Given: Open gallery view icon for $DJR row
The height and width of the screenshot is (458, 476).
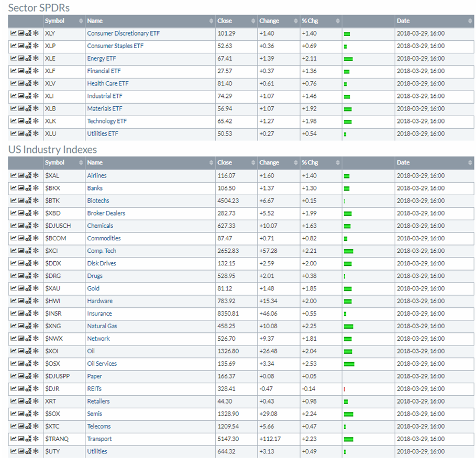Looking at the screenshot, I should (20, 389).
